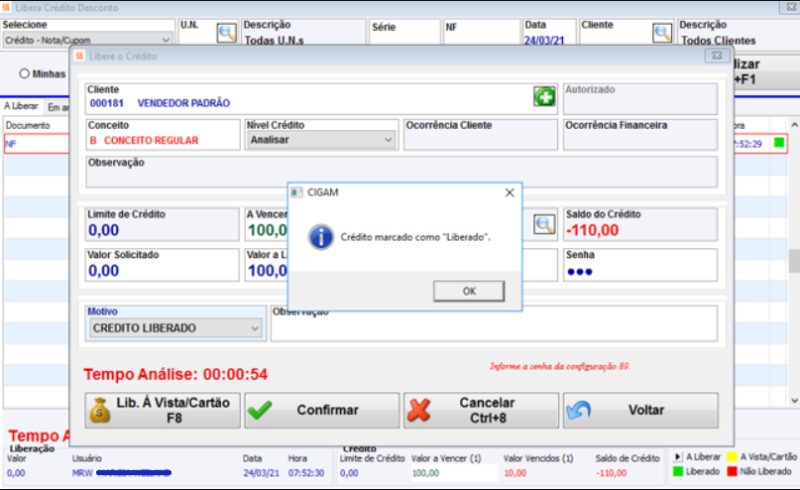Click the vertical scrollbar thumb of the grid

pos(794,262)
